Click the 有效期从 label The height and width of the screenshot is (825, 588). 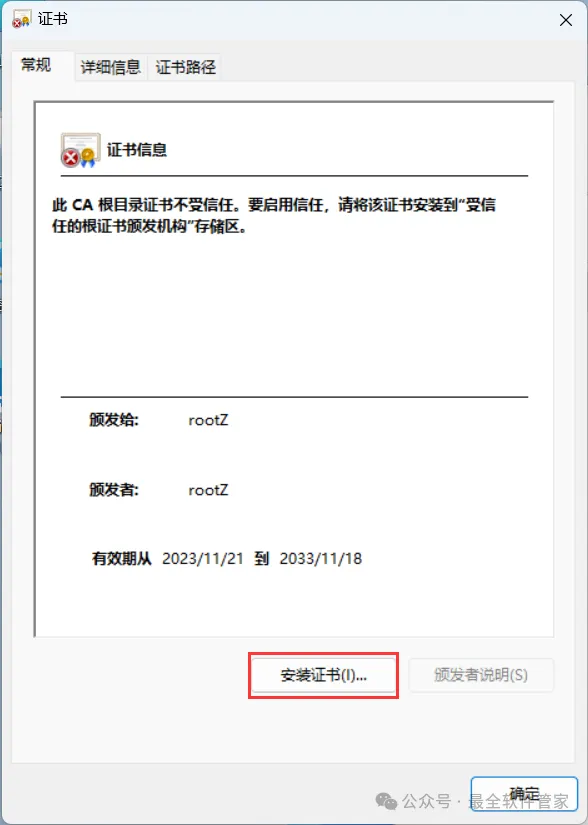click(121, 558)
